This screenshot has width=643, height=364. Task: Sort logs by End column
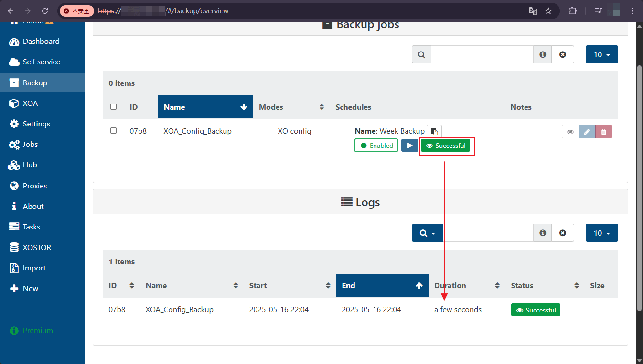[x=382, y=285]
